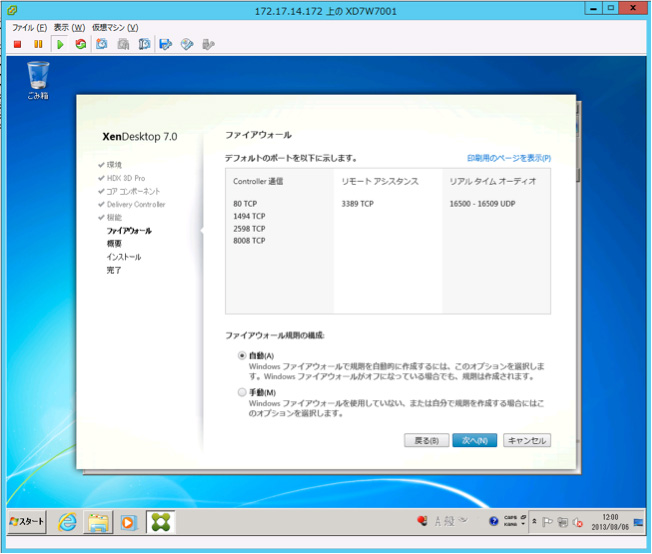Viewport: 652px width, 554px height.
Task: Click the XenDesktop installer taskbar icon
Action: coord(161,522)
